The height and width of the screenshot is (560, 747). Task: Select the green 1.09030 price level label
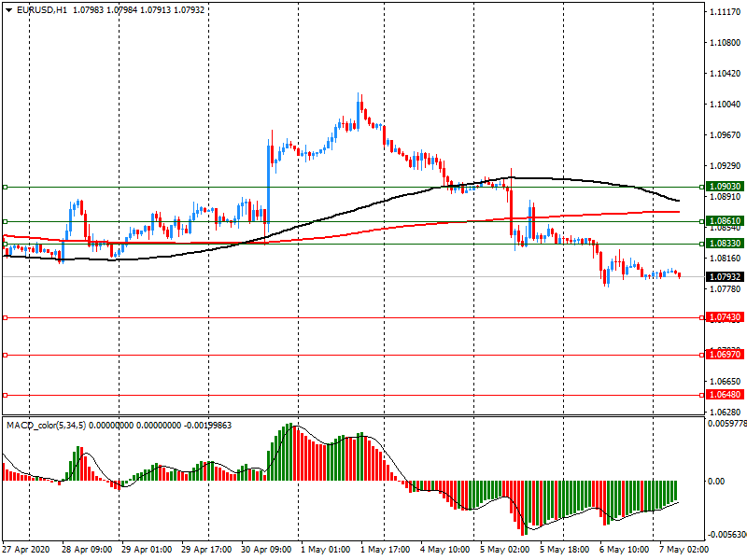(725, 187)
